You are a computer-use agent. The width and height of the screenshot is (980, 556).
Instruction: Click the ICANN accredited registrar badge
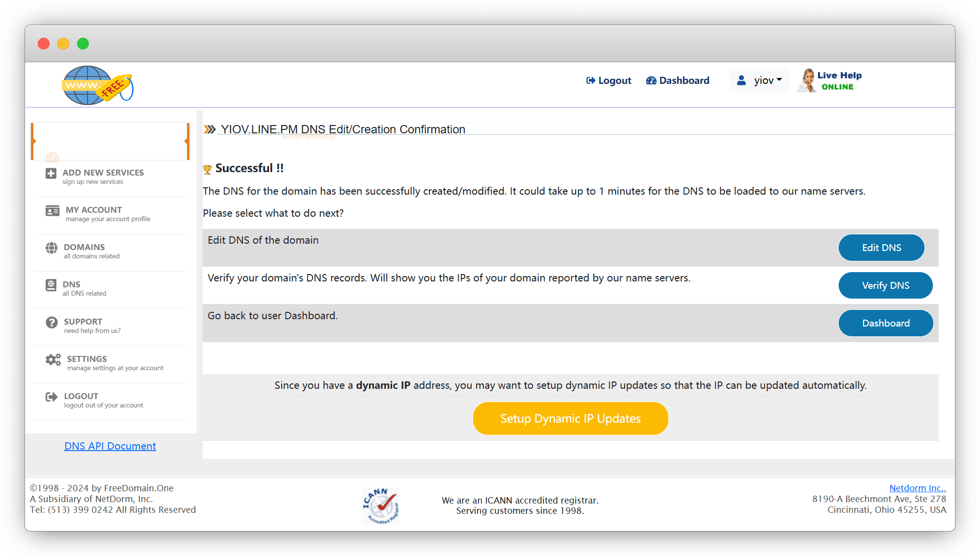click(x=380, y=506)
